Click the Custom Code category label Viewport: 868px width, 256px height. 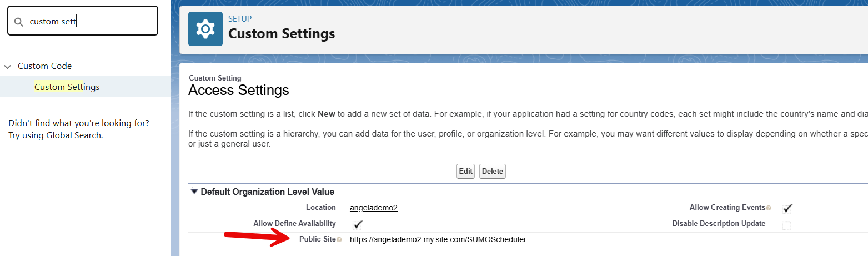[44, 66]
